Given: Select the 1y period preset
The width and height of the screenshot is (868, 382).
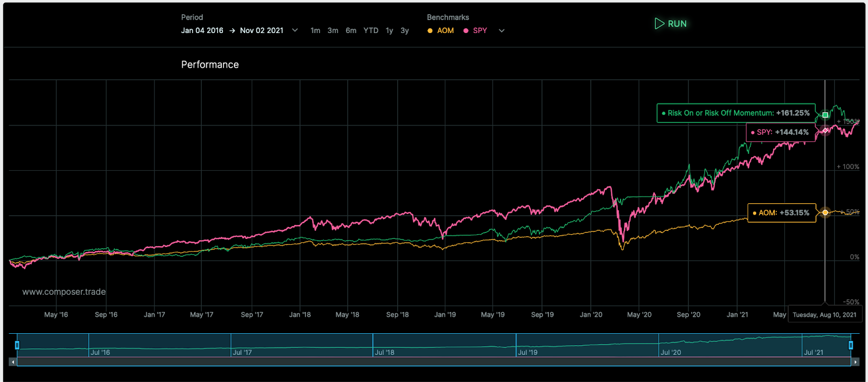Looking at the screenshot, I should point(390,31).
